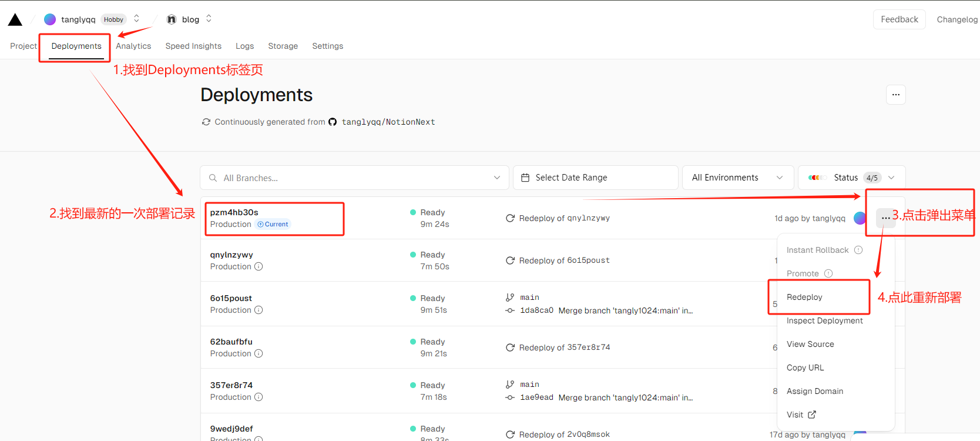Click commit hash 1ae9ead

click(x=536, y=397)
